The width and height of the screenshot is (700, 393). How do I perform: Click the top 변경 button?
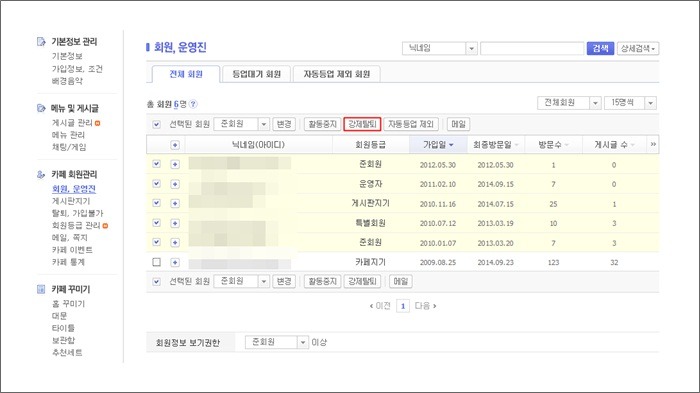(x=284, y=124)
